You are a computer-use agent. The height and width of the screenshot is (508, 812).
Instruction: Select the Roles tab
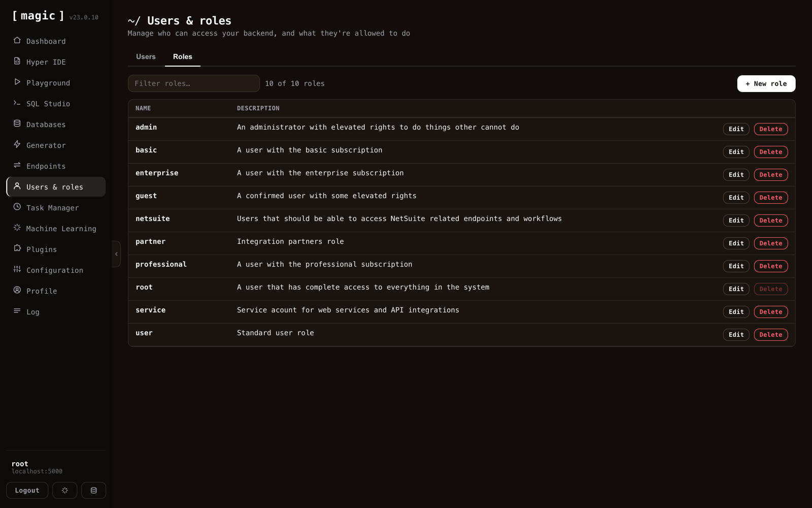[183, 56]
